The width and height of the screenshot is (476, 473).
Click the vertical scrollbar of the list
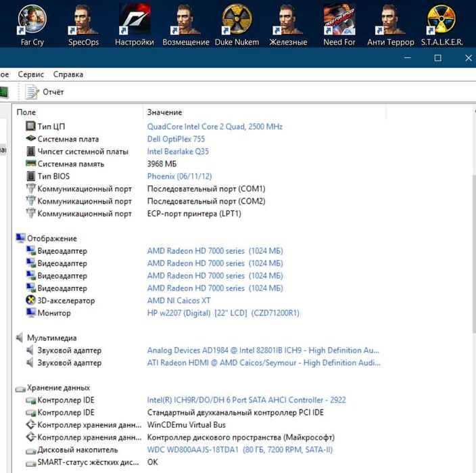point(473,254)
